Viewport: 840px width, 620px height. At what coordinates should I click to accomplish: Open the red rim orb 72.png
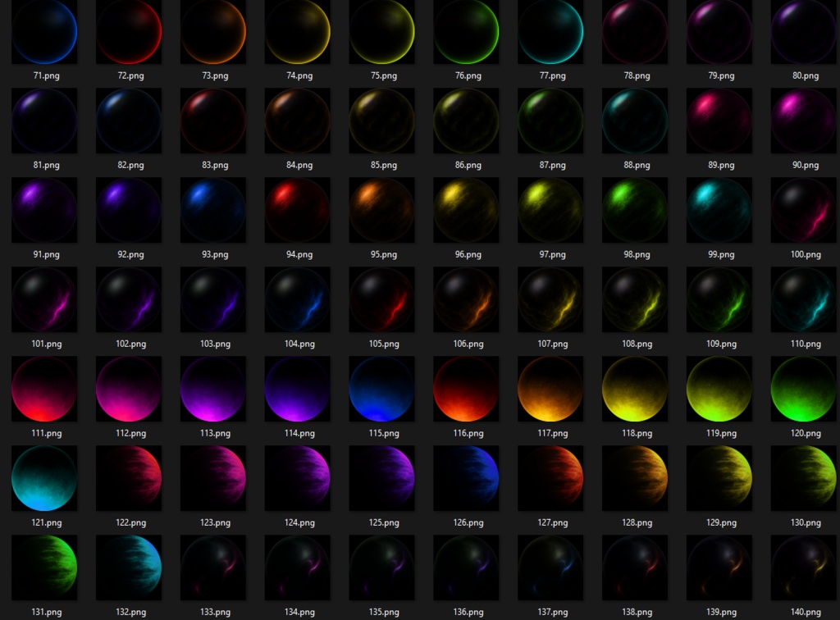pos(129,32)
